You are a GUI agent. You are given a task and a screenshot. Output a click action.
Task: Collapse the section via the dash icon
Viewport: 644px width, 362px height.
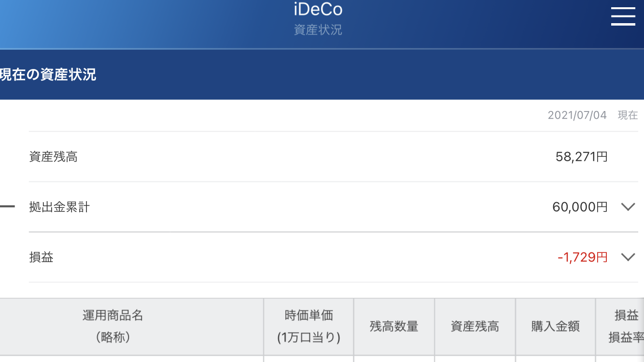tap(7, 207)
